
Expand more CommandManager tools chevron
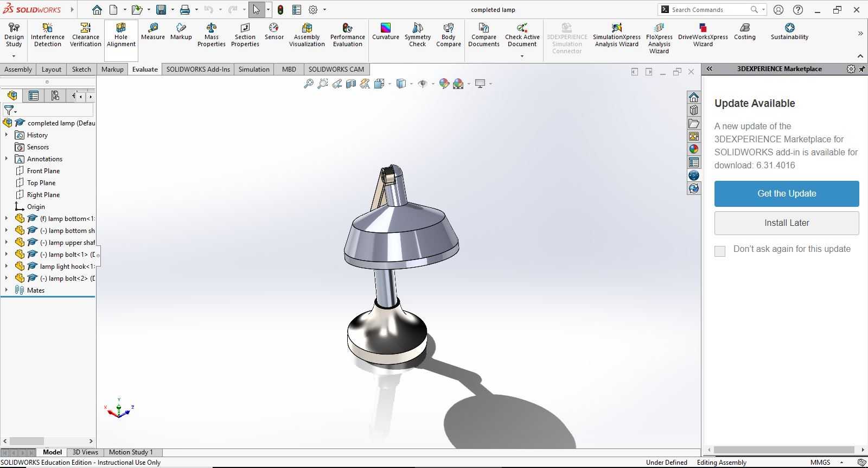tap(860, 34)
